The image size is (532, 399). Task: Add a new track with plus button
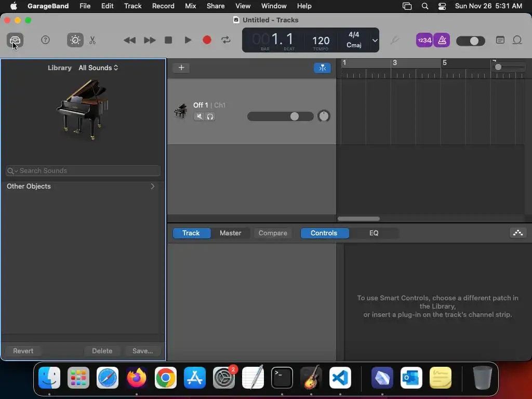181,68
